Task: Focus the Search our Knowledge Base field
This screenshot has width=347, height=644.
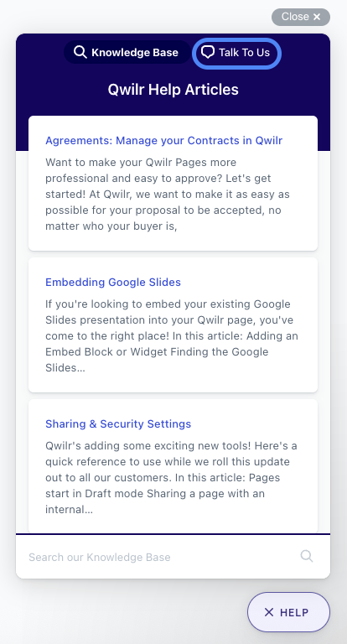Action: [x=173, y=557]
